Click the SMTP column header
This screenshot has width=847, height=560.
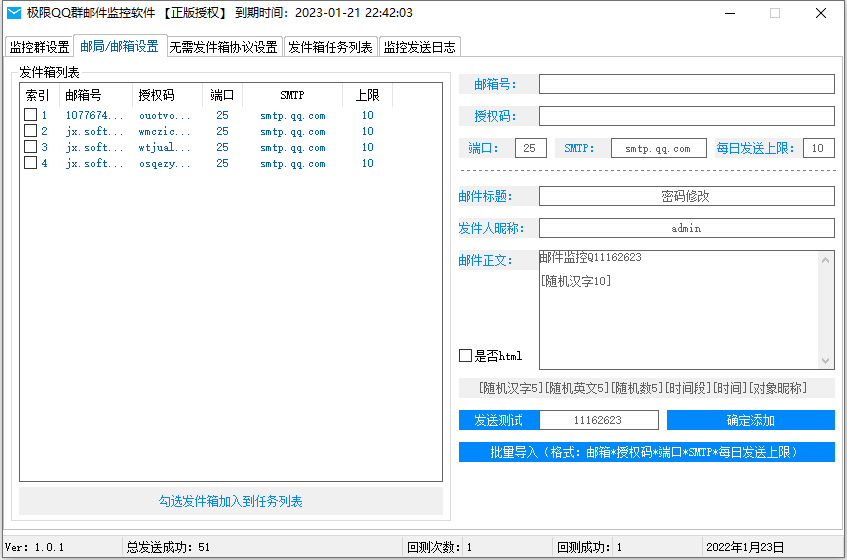click(293, 95)
